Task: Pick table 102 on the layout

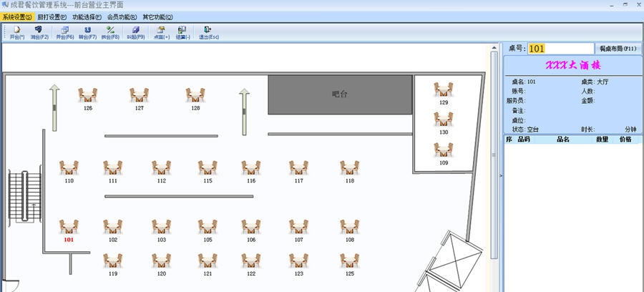Action: 113,227
